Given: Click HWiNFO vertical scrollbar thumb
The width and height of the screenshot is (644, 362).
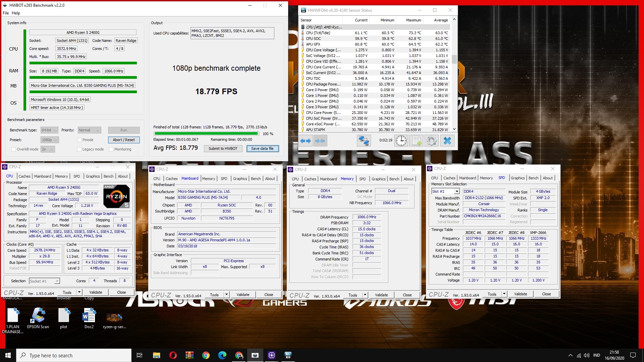Looking at the screenshot, I should click(x=454, y=59).
